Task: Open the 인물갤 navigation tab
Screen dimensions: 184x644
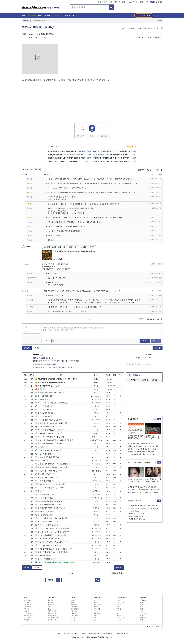Action: (47, 16)
